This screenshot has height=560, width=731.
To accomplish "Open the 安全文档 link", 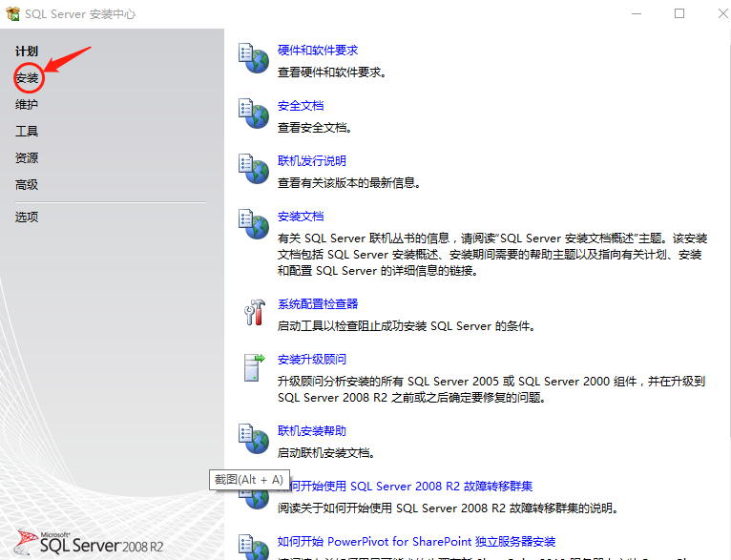I will pyautogui.click(x=301, y=106).
